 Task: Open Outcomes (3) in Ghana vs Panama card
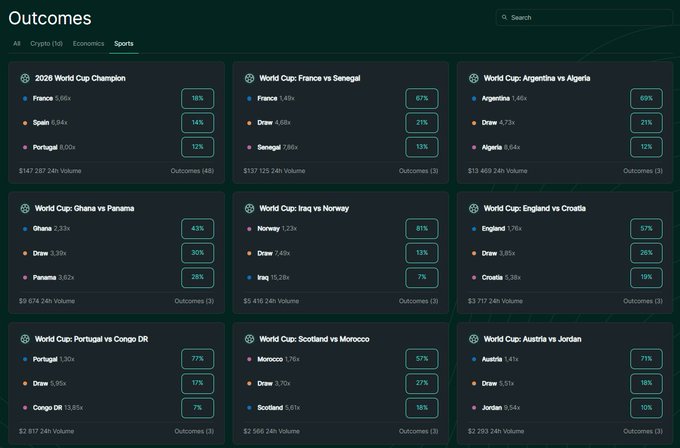tap(194, 301)
